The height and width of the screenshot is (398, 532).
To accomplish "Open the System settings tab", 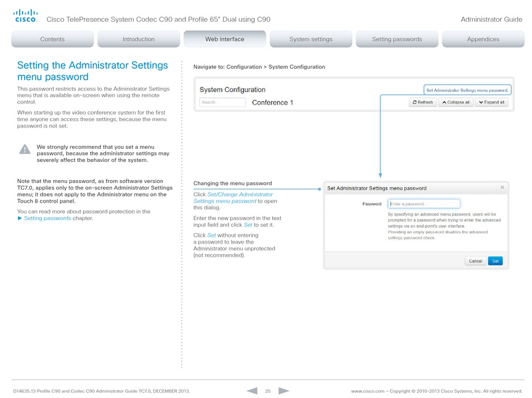I will (311, 39).
